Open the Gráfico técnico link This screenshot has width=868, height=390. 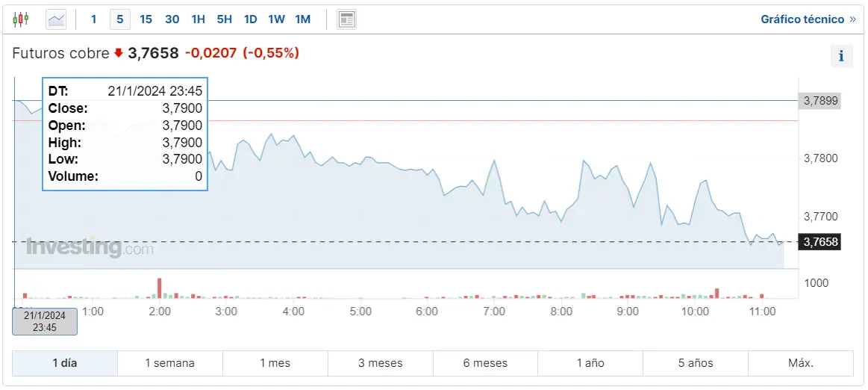[802, 19]
